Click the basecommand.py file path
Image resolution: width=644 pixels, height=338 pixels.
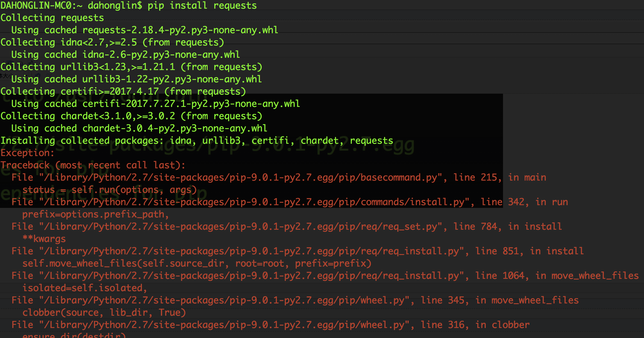[x=240, y=177]
